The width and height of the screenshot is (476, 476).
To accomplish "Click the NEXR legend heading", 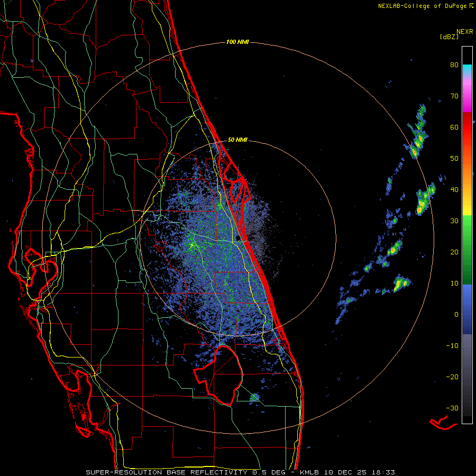I will [465, 32].
